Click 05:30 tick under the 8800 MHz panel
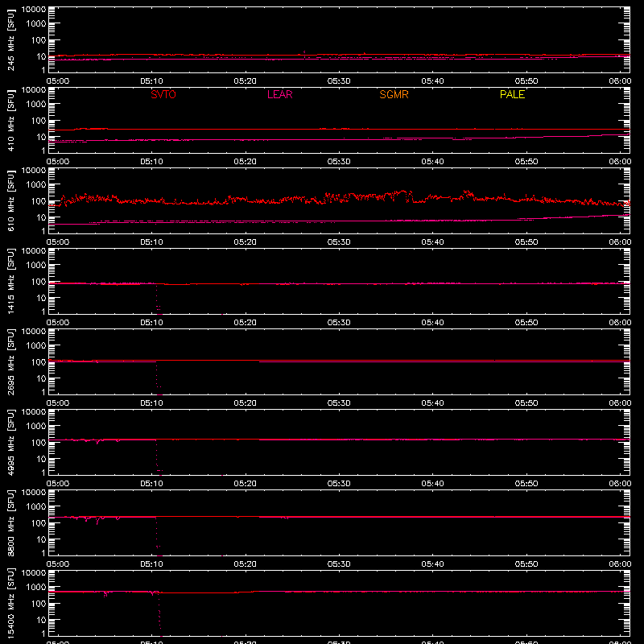The width and height of the screenshot is (644, 644). [339, 564]
